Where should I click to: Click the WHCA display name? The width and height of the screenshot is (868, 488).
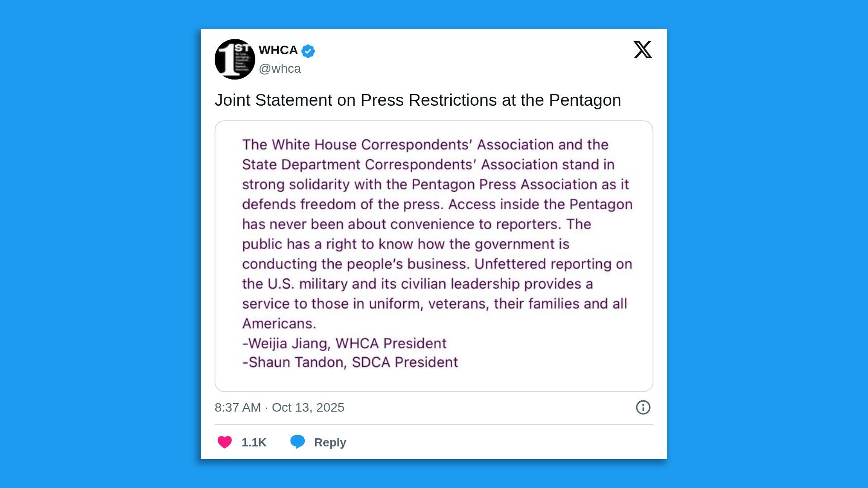coord(278,50)
